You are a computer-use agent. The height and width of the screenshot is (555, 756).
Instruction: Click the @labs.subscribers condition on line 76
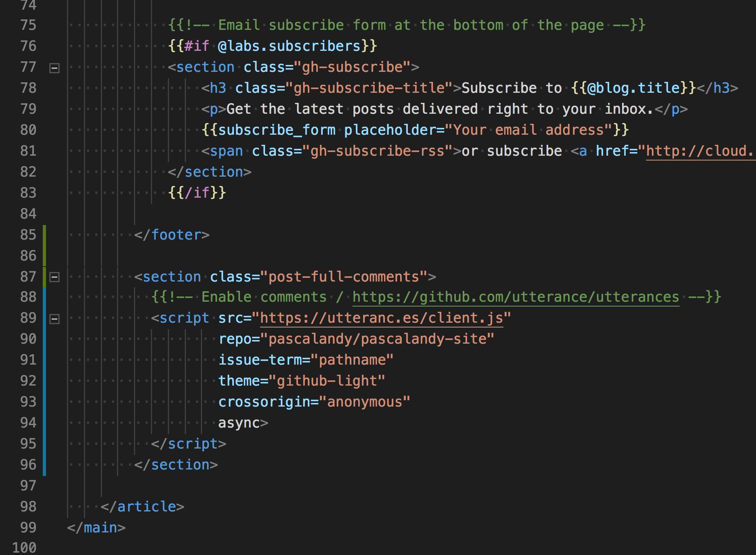tap(289, 46)
